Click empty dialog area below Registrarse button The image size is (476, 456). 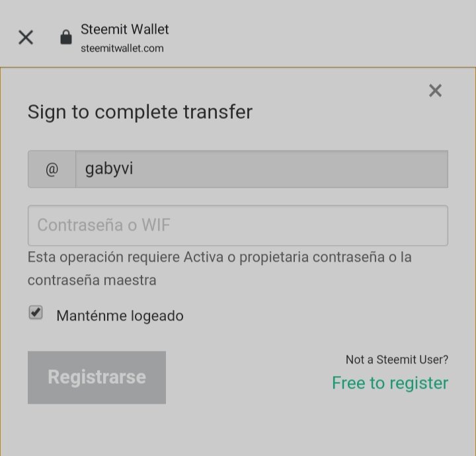click(97, 431)
